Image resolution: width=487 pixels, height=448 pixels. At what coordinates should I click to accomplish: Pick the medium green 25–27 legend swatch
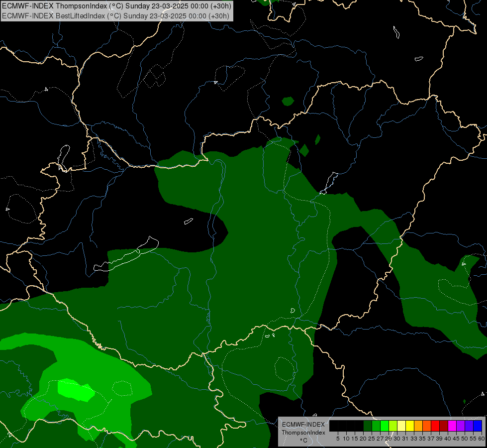coord(376,426)
